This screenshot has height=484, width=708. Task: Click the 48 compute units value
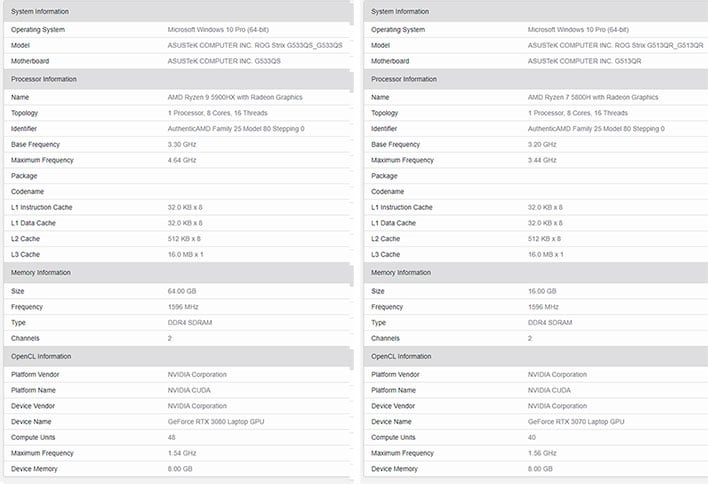pyautogui.click(x=171, y=437)
